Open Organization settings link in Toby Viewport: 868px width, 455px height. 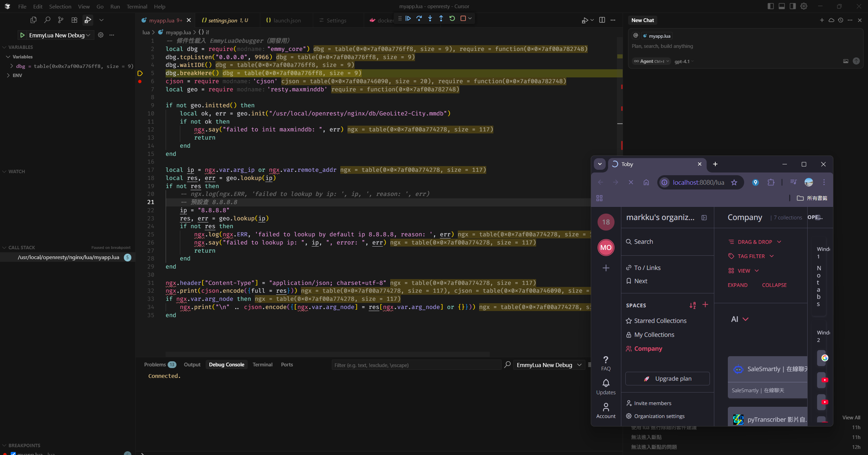click(x=659, y=416)
